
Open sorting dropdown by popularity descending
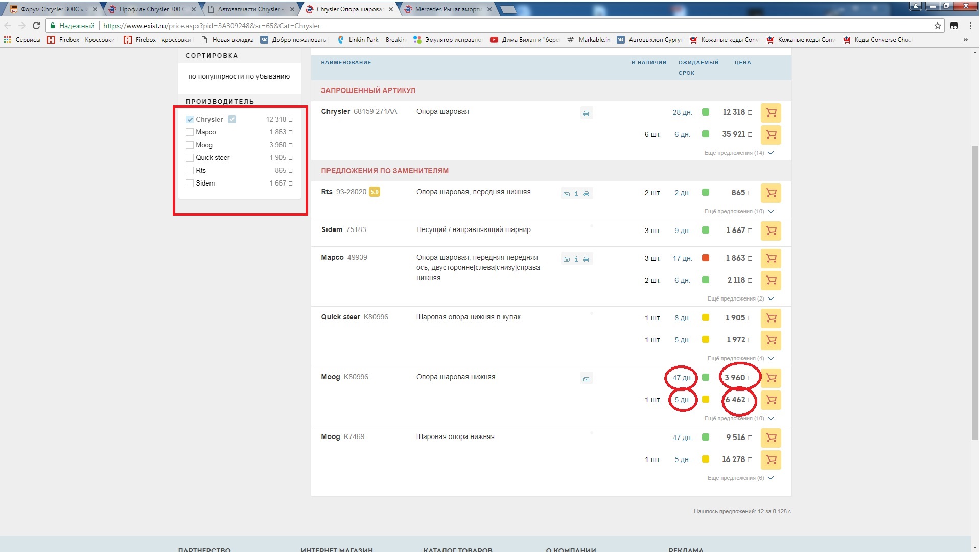click(239, 77)
